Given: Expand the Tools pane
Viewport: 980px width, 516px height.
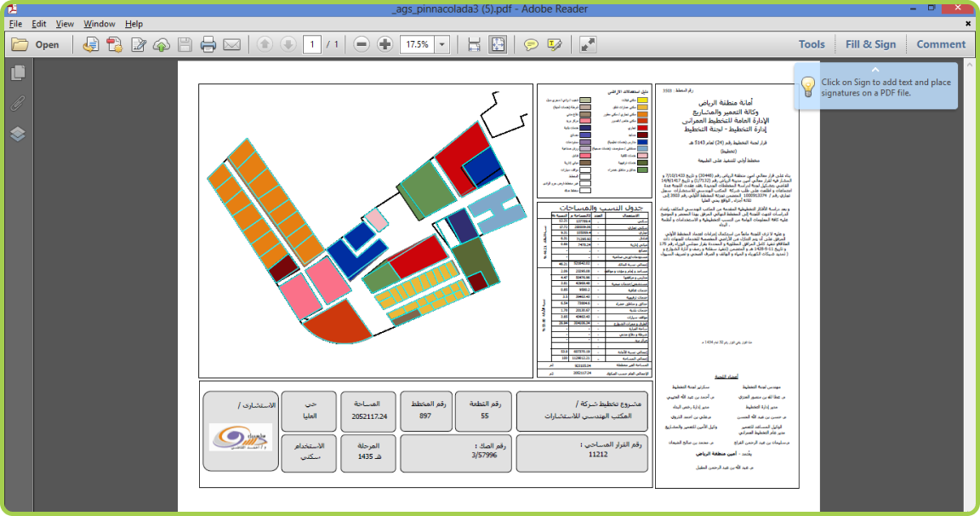Looking at the screenshot, I should point(811,44).
